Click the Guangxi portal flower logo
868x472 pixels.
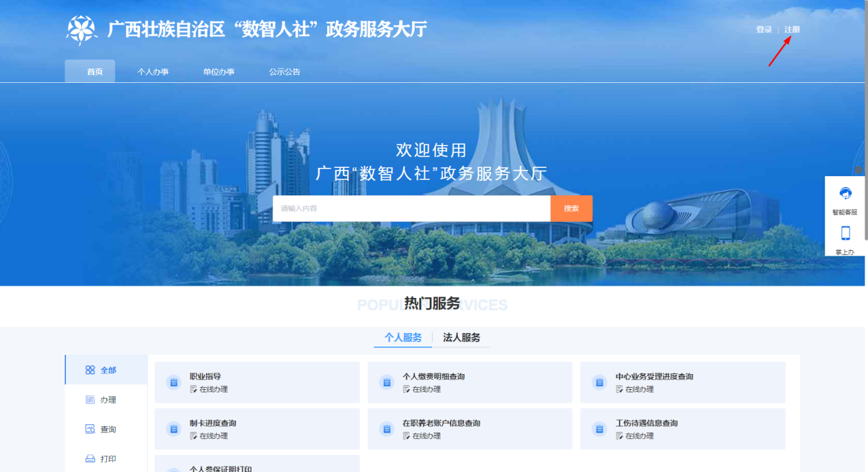[82, 29]
